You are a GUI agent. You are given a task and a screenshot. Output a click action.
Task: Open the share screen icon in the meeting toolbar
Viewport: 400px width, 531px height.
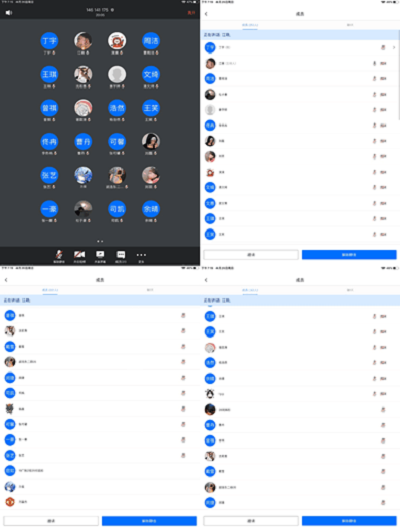[x=100, y=254]
